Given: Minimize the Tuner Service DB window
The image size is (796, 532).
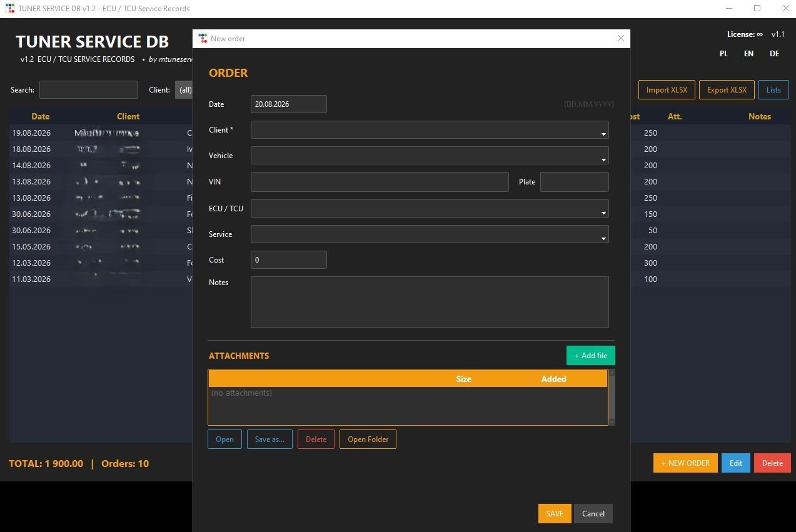Looking at the screenshot, I should [729, 9].
